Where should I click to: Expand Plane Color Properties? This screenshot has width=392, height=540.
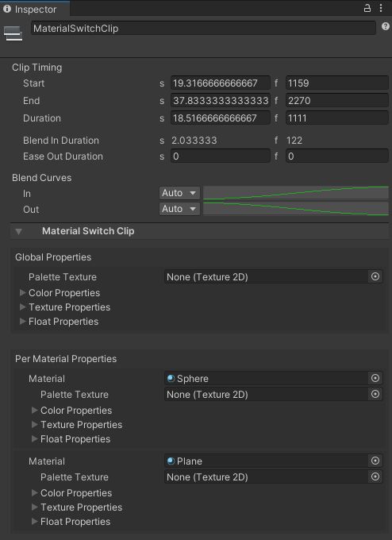(34, 493)
